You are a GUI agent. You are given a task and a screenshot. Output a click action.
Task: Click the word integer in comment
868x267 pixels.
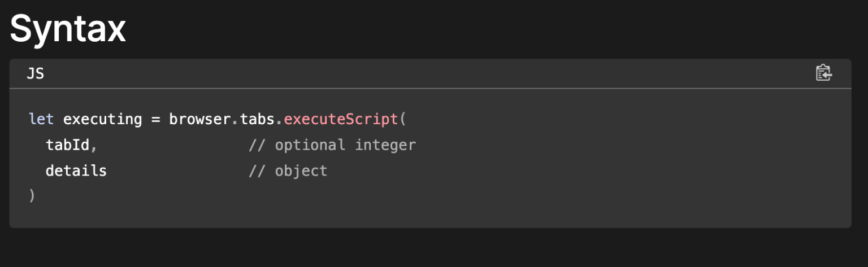point(385,145)
